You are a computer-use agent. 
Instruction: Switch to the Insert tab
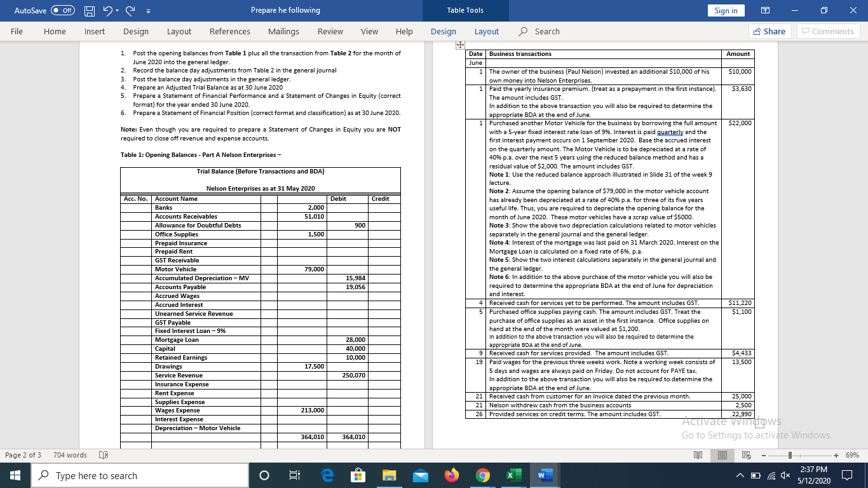coord(95,31)
